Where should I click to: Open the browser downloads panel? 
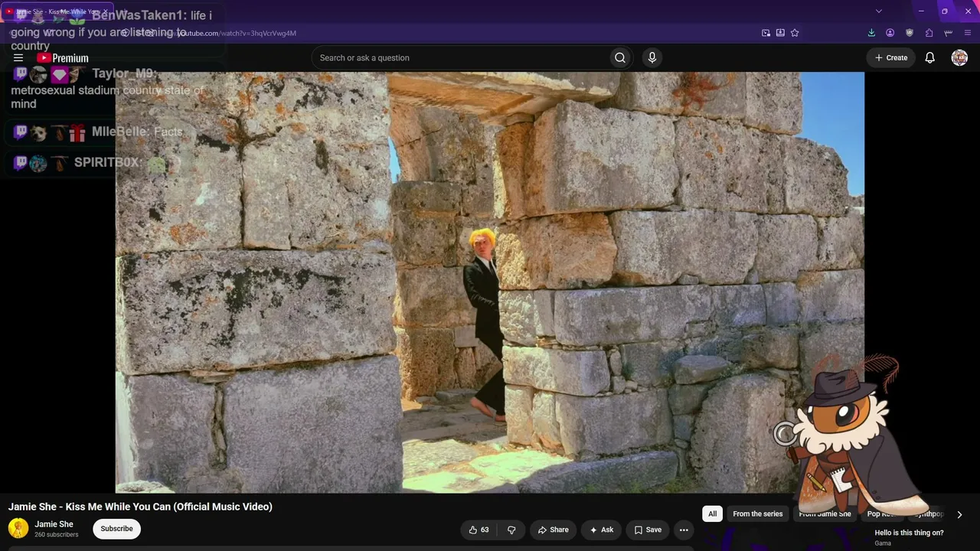click(871, 33)
